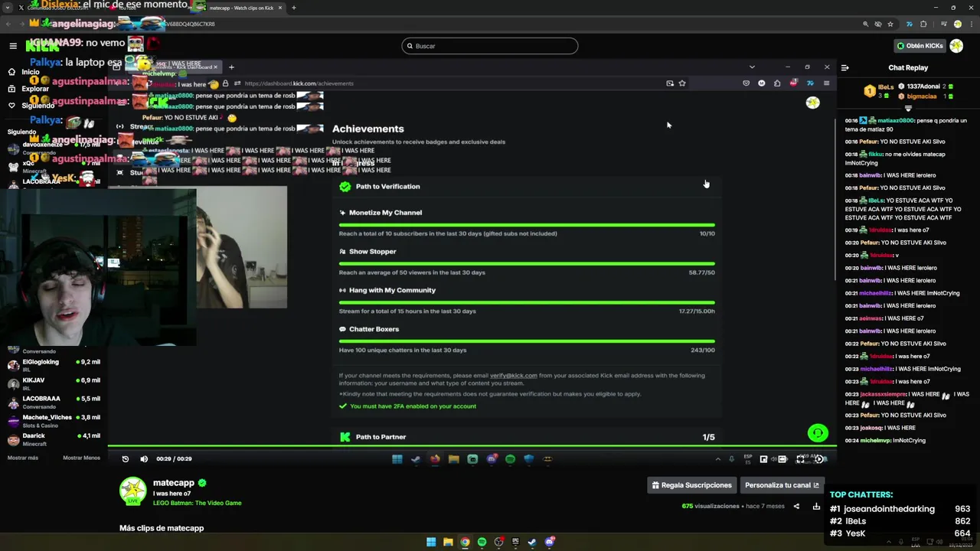Image resolution: width=980 pixels, height=551 pixels.
Task: Open ElGlogloking channel in the sidebar
Action: pyautogui.click(x=54, y=365)
